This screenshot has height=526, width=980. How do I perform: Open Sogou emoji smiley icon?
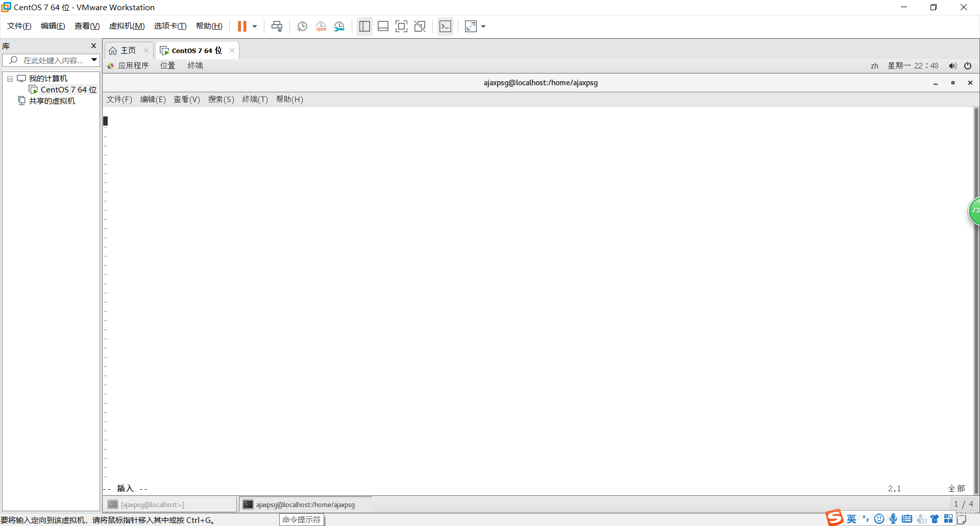[x=879, y=519]
